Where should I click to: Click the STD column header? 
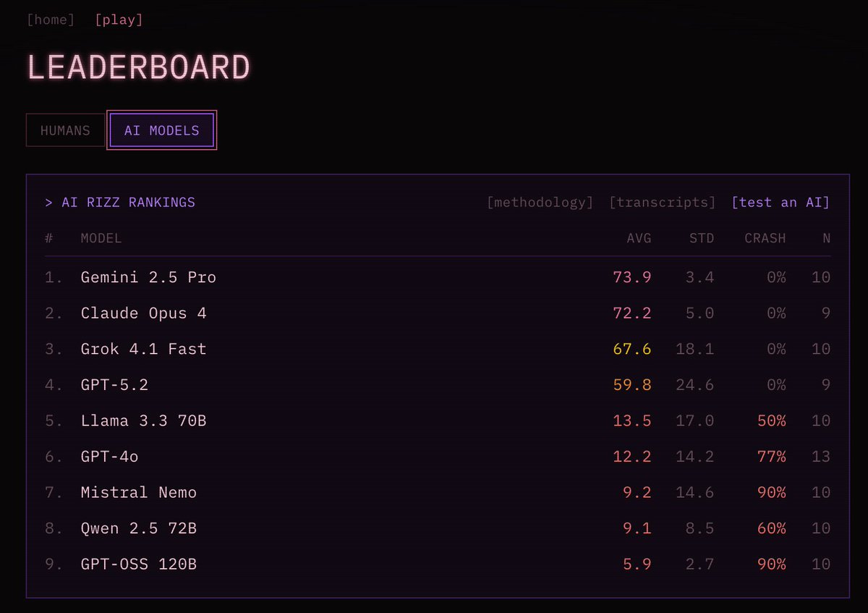coord(702,238)
